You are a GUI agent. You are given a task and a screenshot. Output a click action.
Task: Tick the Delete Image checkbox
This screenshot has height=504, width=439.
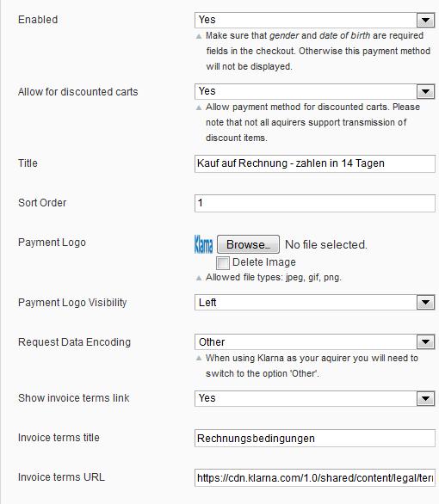click(x=223, y=262)
